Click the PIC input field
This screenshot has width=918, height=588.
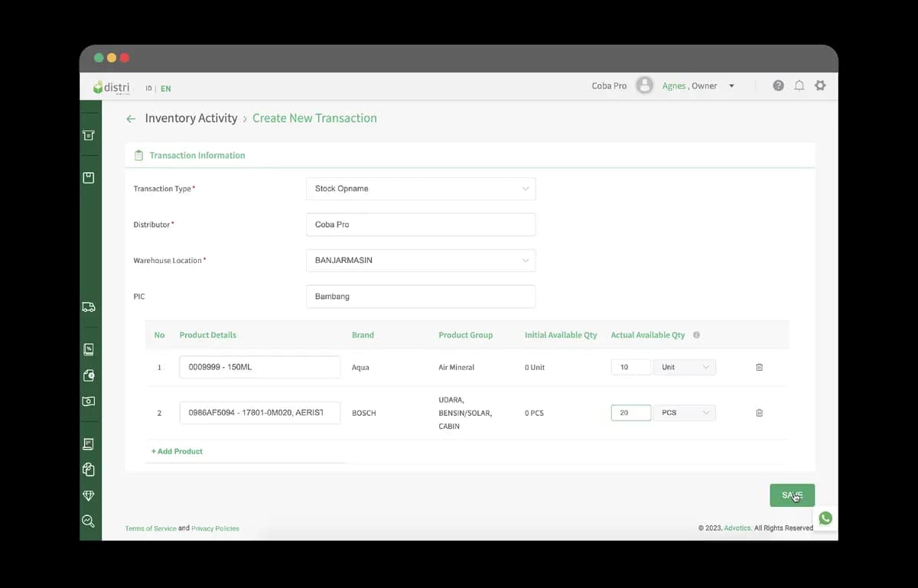[421, 297]
